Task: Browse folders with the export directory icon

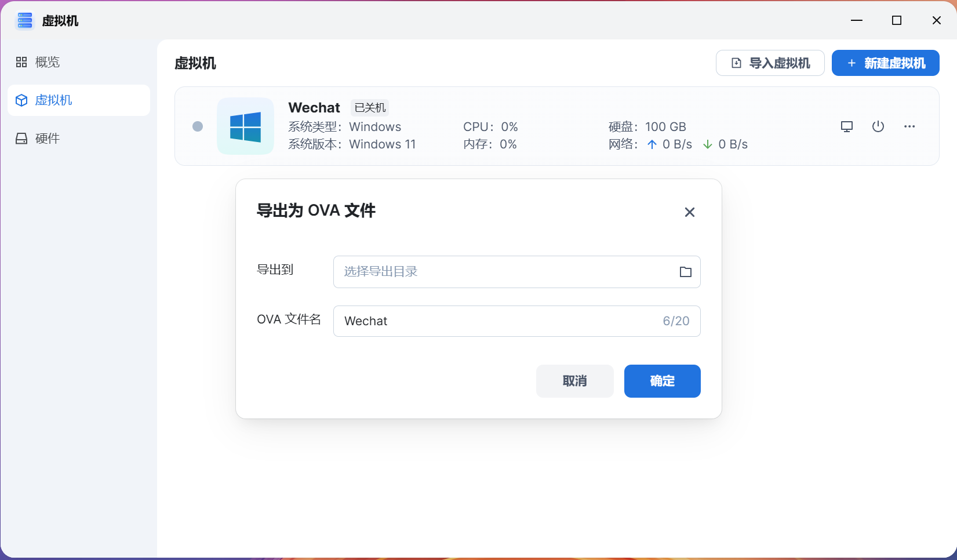Action: [686, 272]
